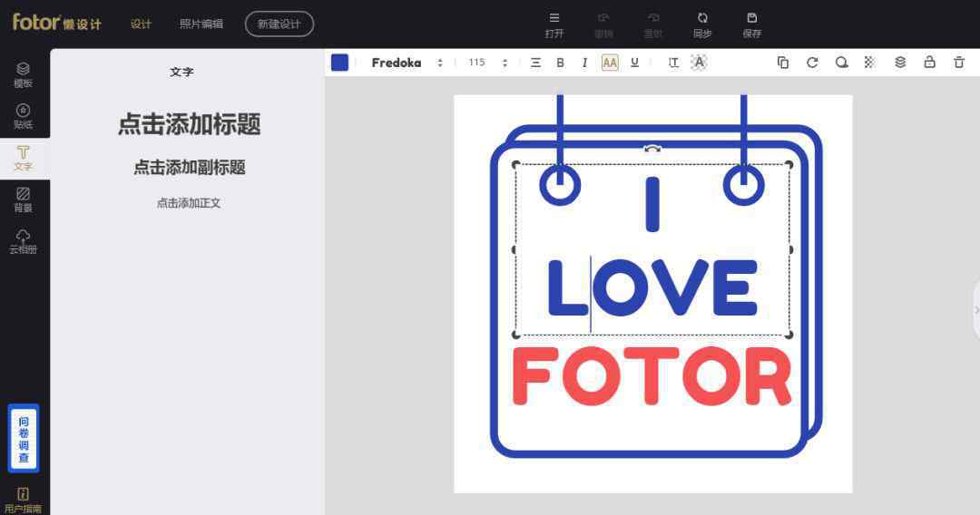
Task: Click the Fotor logo
Action: click(56, 23)
